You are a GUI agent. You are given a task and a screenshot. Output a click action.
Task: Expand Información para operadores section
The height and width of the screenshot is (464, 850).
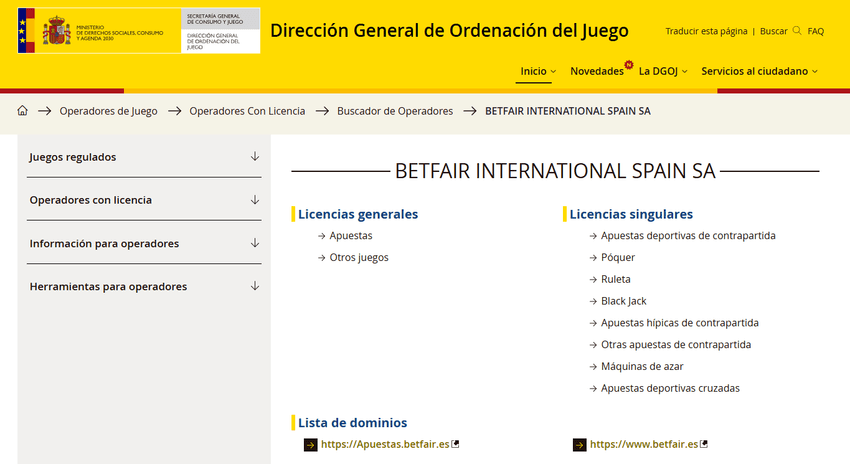(x=144, y=243)
